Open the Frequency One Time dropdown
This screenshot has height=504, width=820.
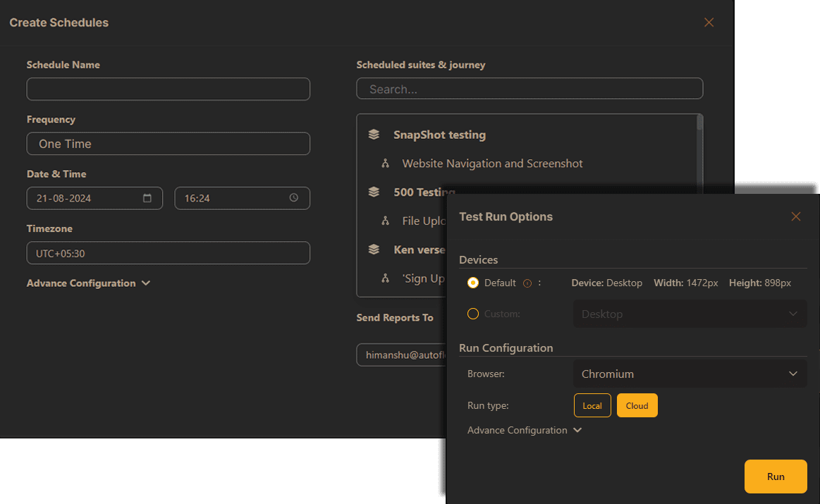[x=169, y=144]
